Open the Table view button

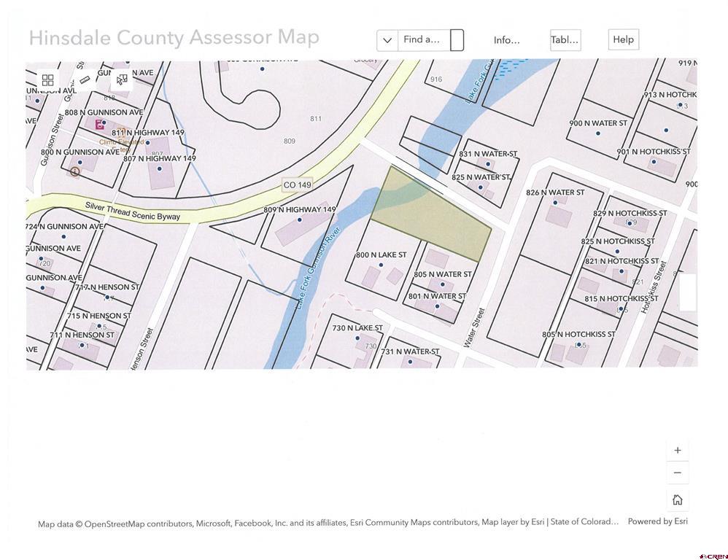pyautogui.click(x=565, y=40)
